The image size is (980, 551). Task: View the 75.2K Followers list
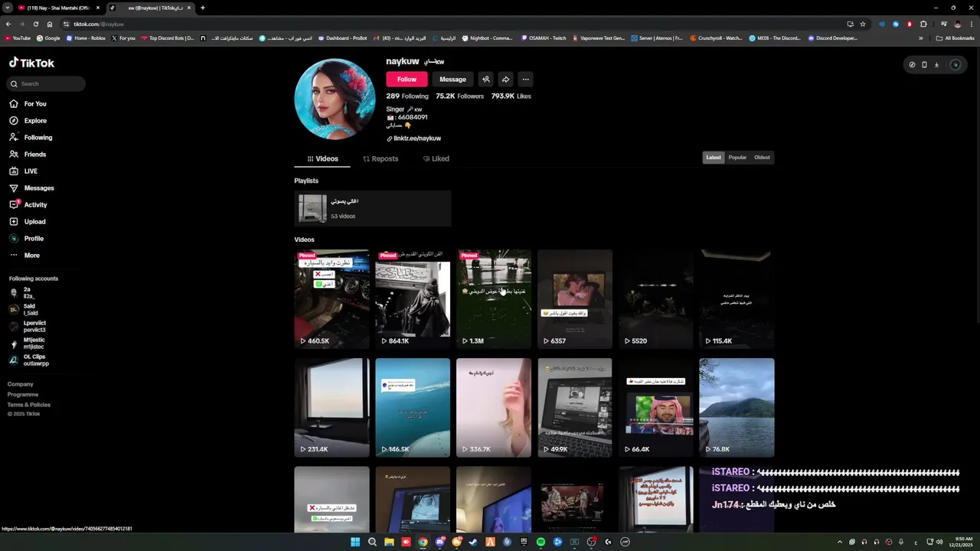coord(459,96)
